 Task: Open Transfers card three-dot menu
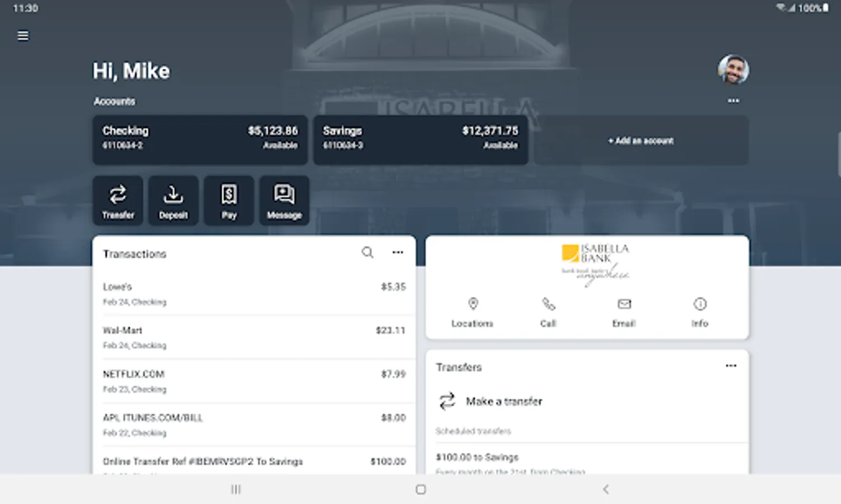point(731,366)
